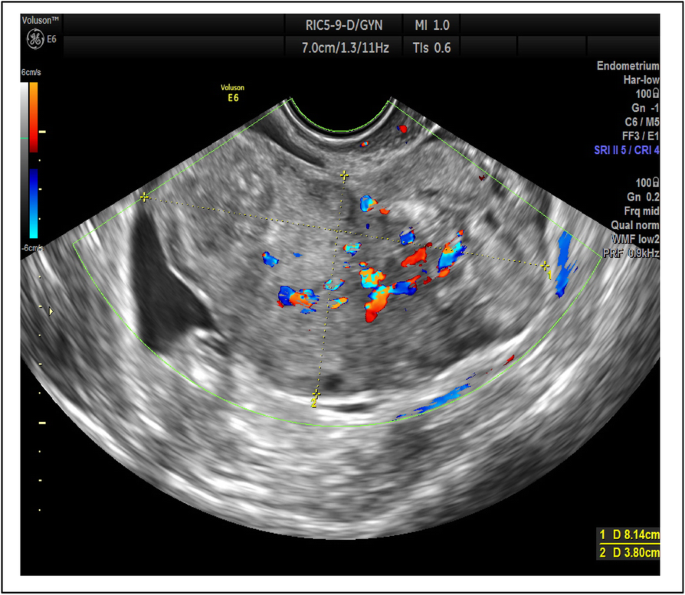Click the '-6cm/s' velocity label below color bar
This screenshot has height=595, width=685.
[32, 248]
